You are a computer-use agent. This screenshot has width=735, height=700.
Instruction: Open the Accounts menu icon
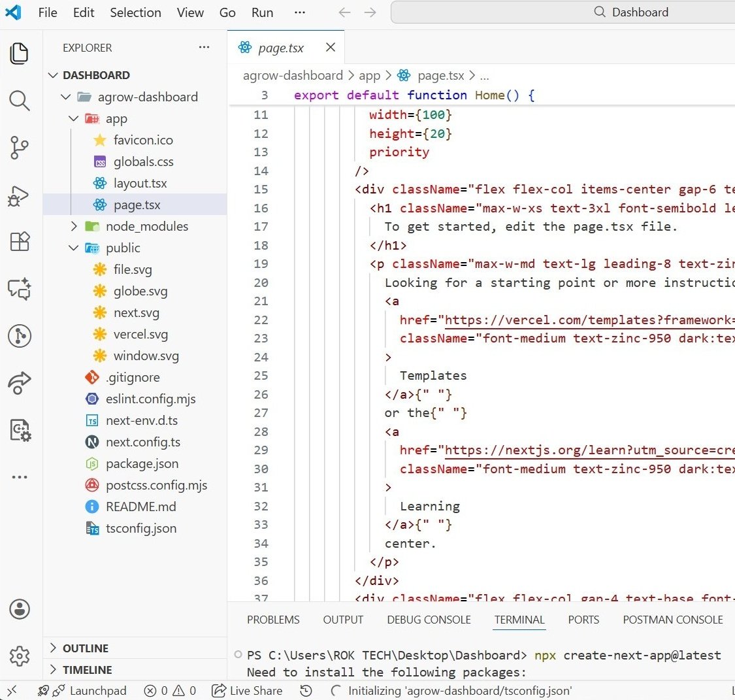tap(19, 609)
